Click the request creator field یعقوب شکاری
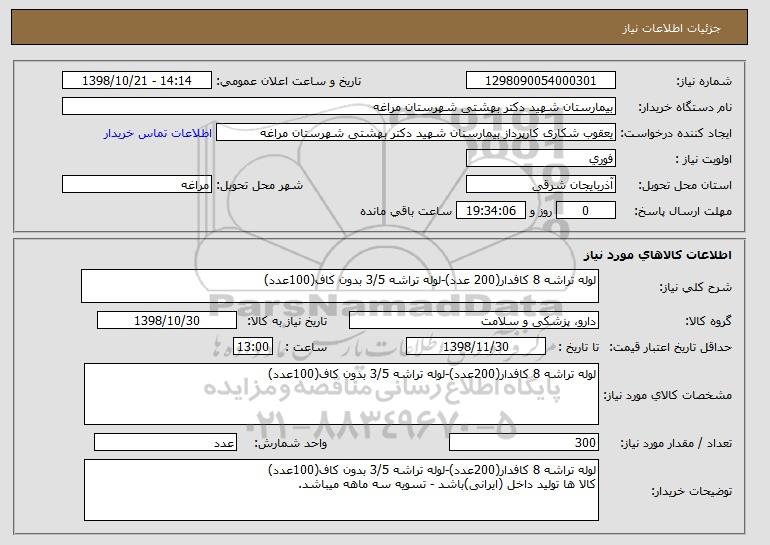The image size is (770, 545). click(x=416, y=133)
